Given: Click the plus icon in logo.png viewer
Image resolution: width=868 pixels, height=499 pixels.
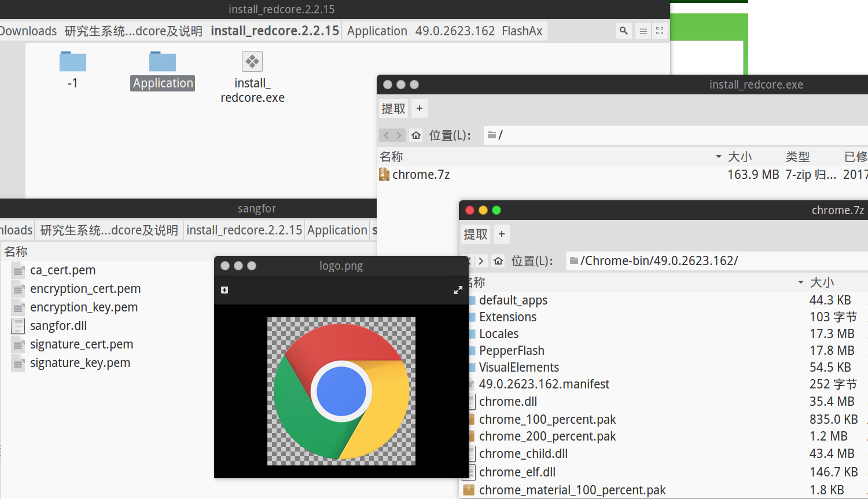Looking at the screenshot, I should [225, 290].
